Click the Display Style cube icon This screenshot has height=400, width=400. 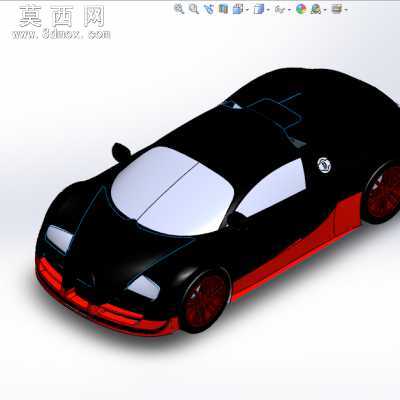coord(259,9)
